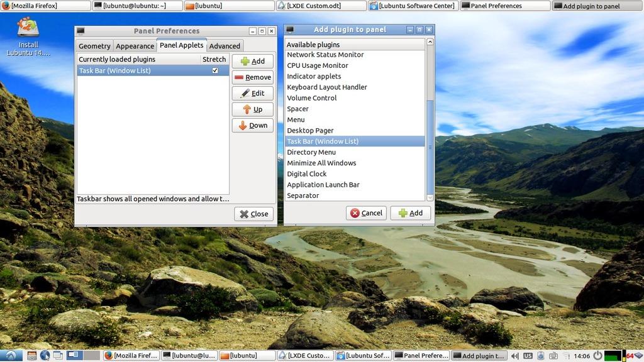The image size is (644, 362).
Task: Click the network status icon in the tray
Action: 565,355
